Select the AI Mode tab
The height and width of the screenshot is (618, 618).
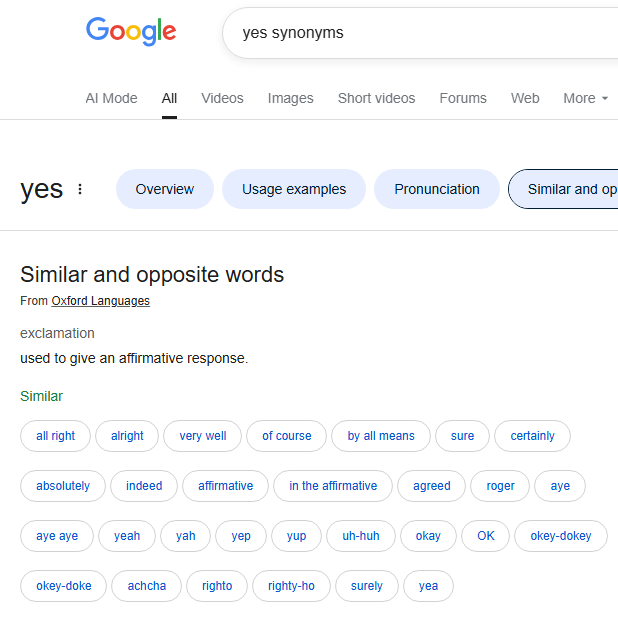click(x=111, y=98)
